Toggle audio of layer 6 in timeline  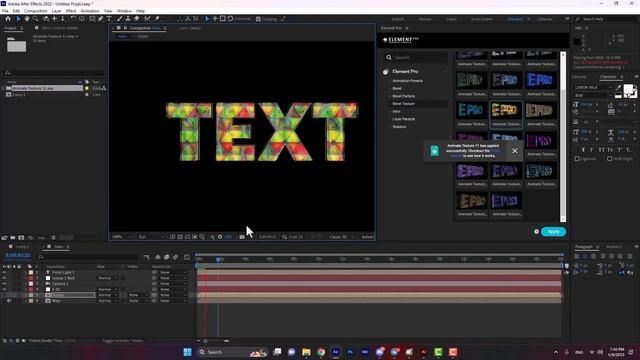pos(9,301)
